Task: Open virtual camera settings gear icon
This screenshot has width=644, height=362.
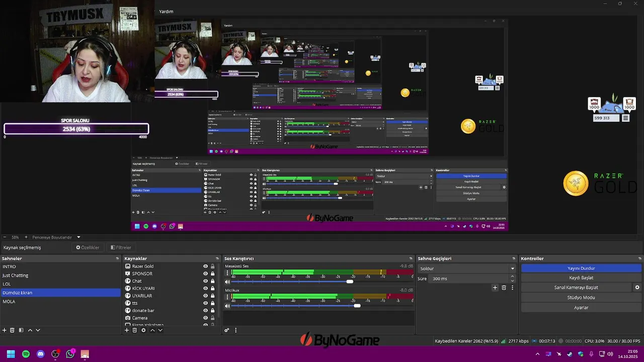Action: pos(637,288)
